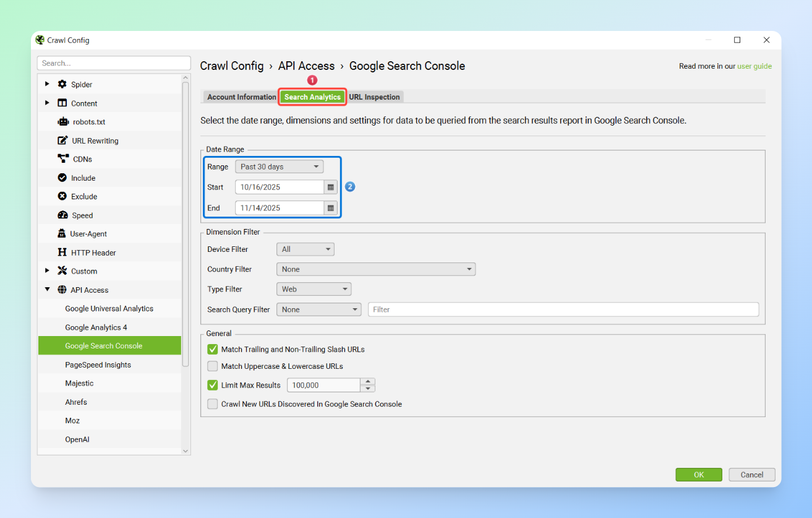The height and width of the screenshot is (518, 812).
Task: Open the Range 'Past 30 days' dropdown
Action: coord(279,167)
